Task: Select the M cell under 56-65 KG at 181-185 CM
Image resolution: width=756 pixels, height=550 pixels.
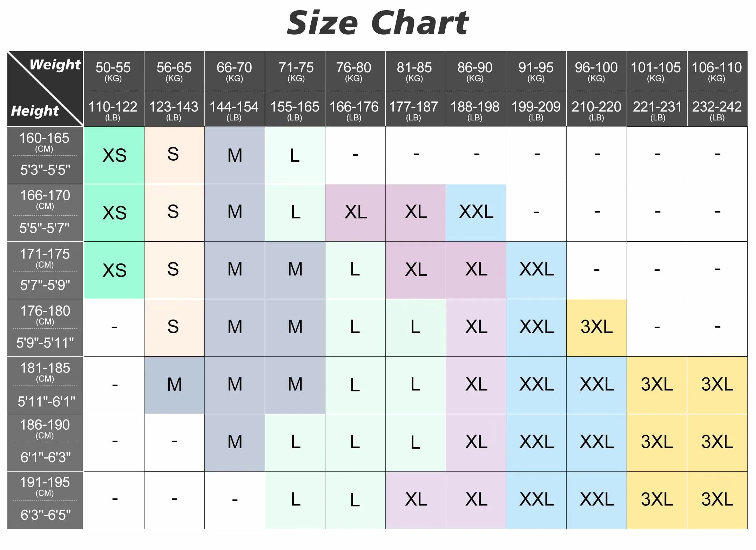Action: click(x=174, y=385)
